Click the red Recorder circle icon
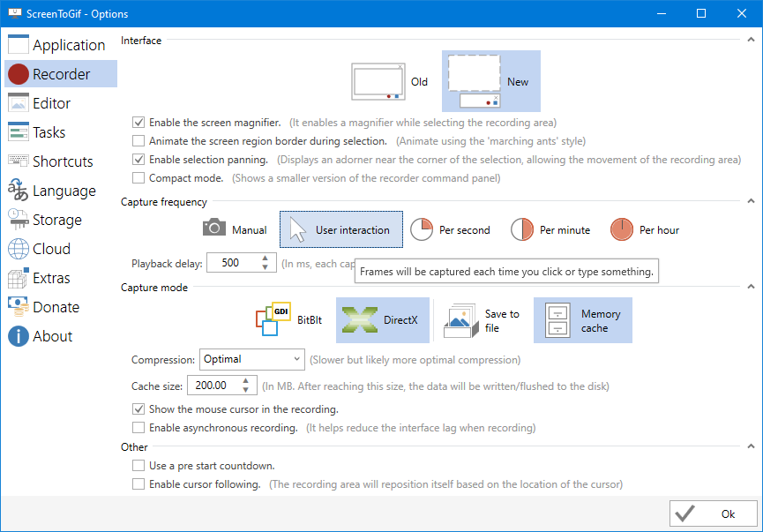763x532 pixels. click(x=19, y=74)
